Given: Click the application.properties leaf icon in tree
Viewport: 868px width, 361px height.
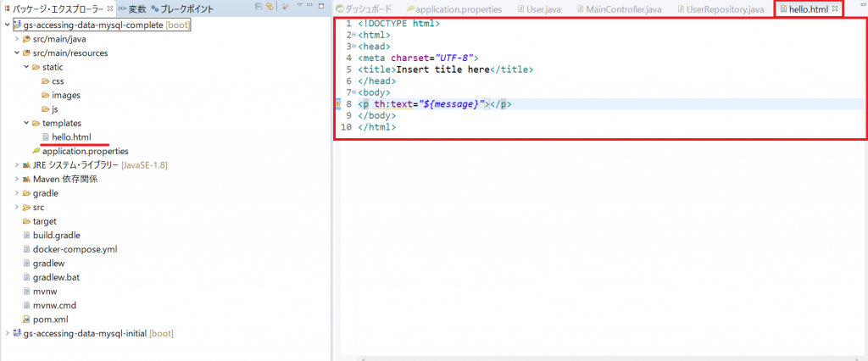Looking at the screenshot, I should pos(36,151).
